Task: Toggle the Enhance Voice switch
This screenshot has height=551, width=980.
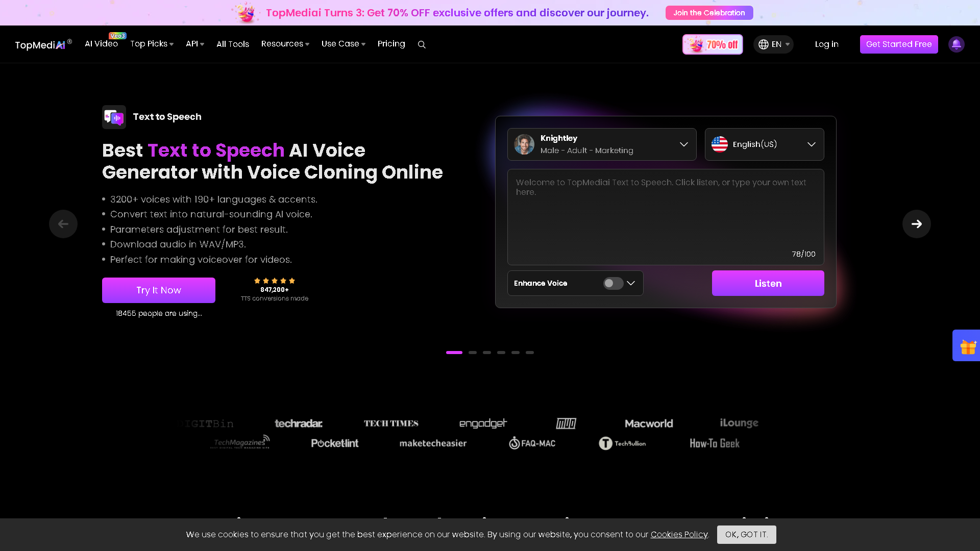Action: [x=613, y=283]
